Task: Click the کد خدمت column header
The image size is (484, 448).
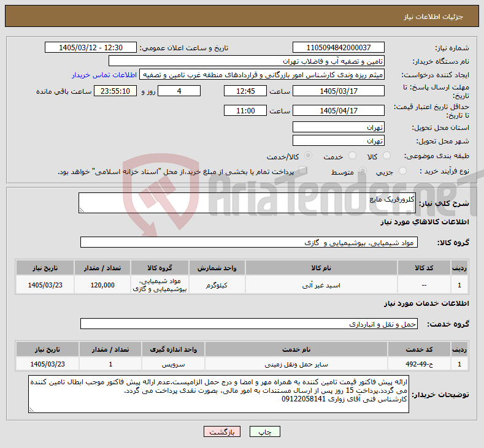Action: pyautogui.click(x=419, y=349)
